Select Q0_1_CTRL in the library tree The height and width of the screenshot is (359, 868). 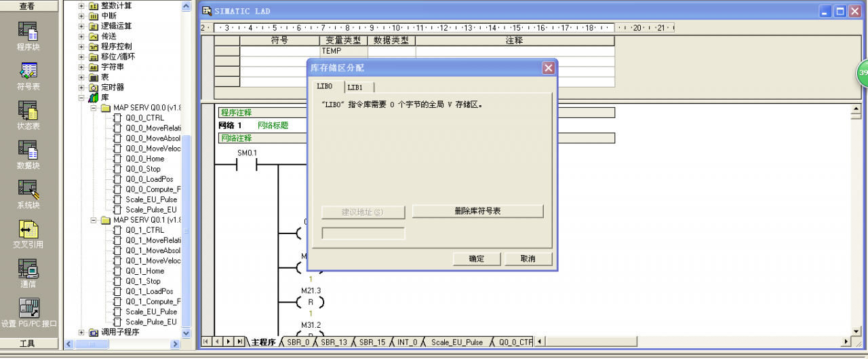tap(144, 230)
